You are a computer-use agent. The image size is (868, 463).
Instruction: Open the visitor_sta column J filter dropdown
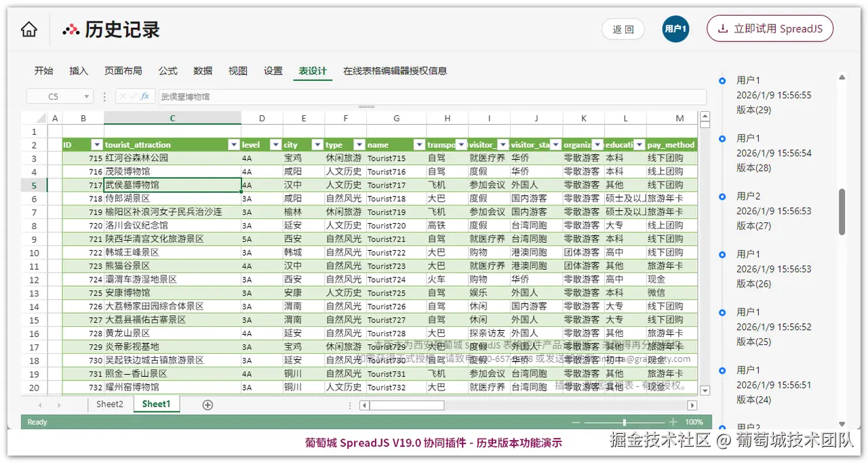coord(555,144)
